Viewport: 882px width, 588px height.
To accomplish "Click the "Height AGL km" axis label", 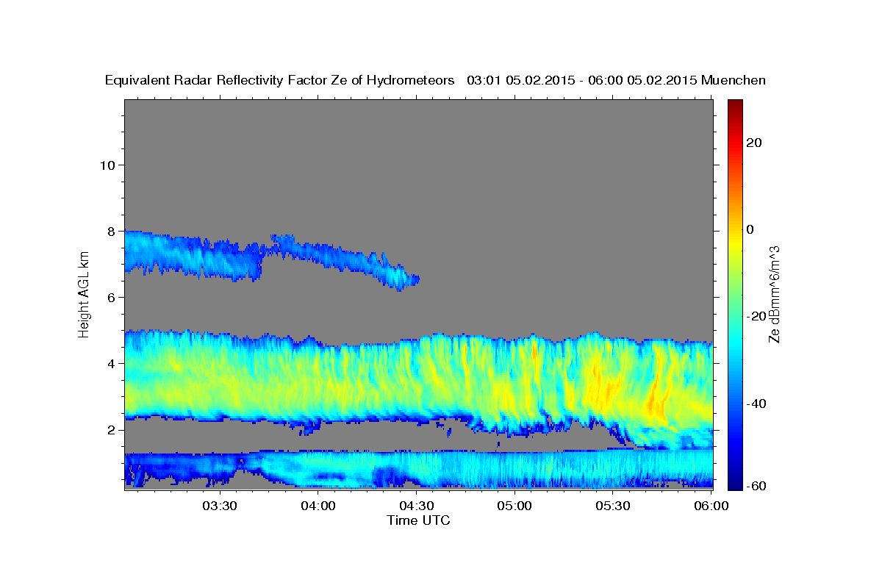I will click(85, 294).
